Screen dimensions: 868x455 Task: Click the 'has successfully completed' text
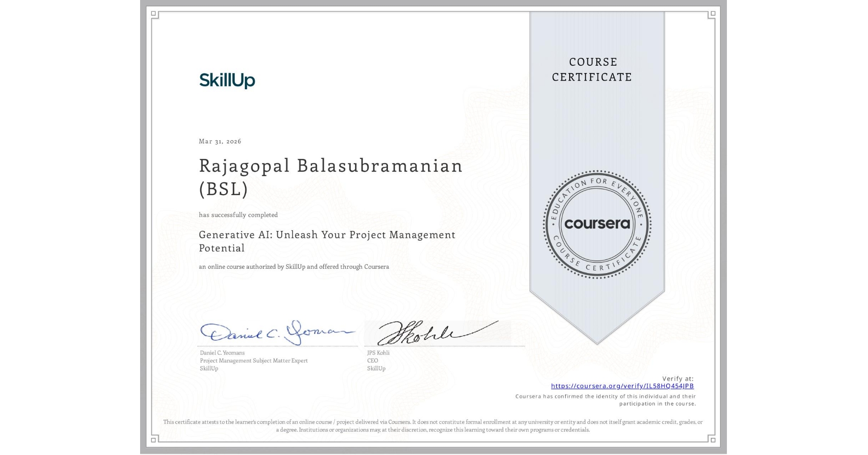(x=238, y=215)
